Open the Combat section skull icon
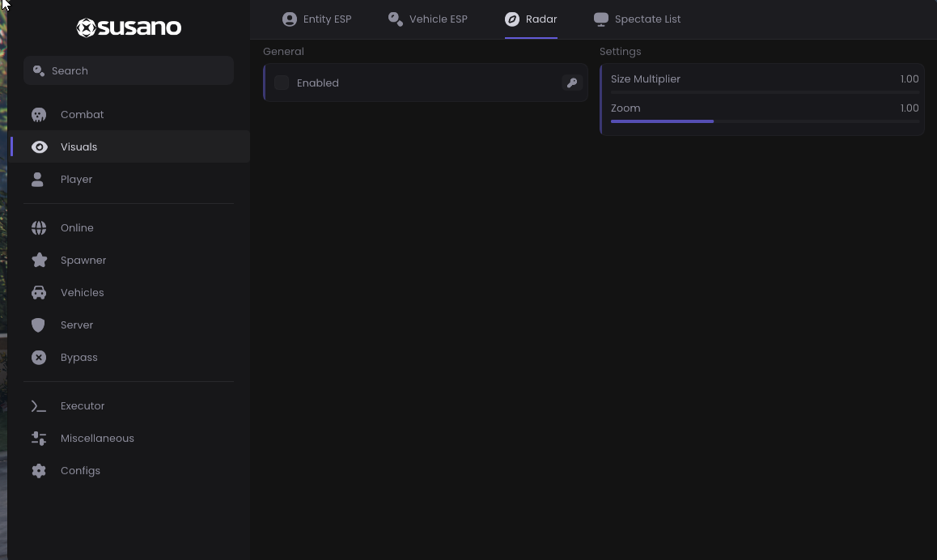937x560 pixels. click(x=39, y=115)
